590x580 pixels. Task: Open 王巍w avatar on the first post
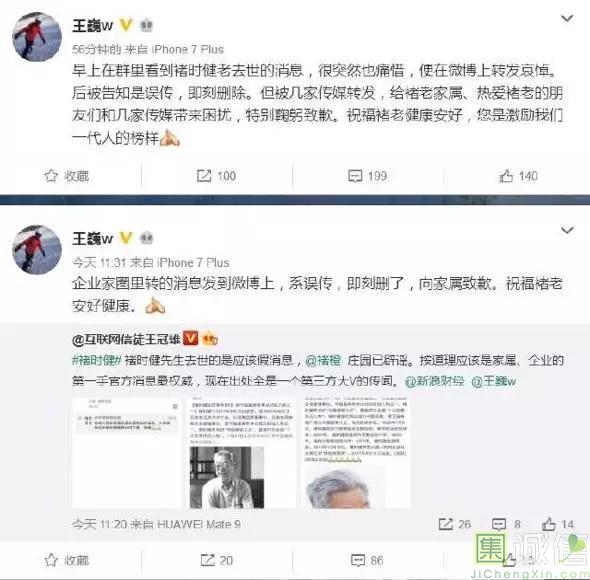point(37,37)
